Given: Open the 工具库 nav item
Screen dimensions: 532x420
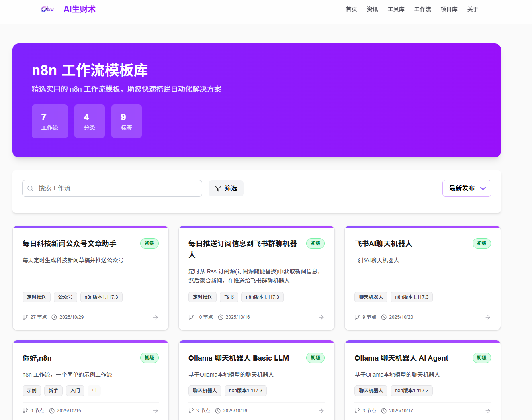Looking at the screenshot, I should [396, 9].
